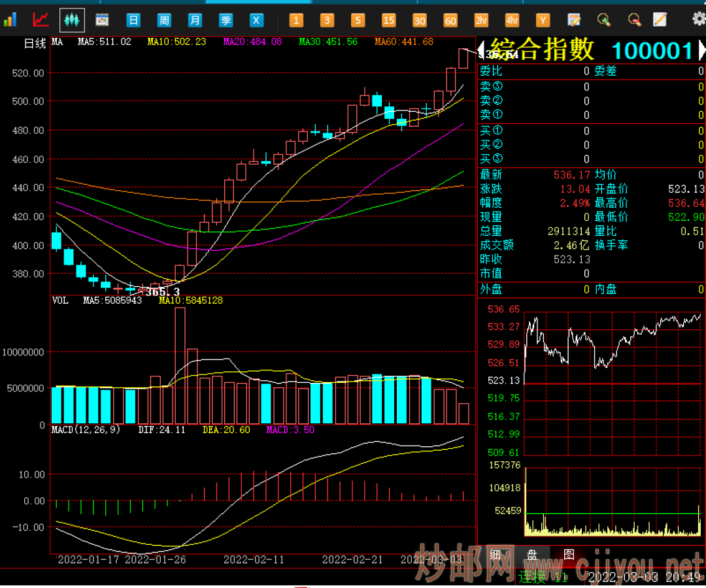Viewport: 706px width, 588px height.
Task: Open the 细 tab in bottom panel
Action: coord(496,555)
